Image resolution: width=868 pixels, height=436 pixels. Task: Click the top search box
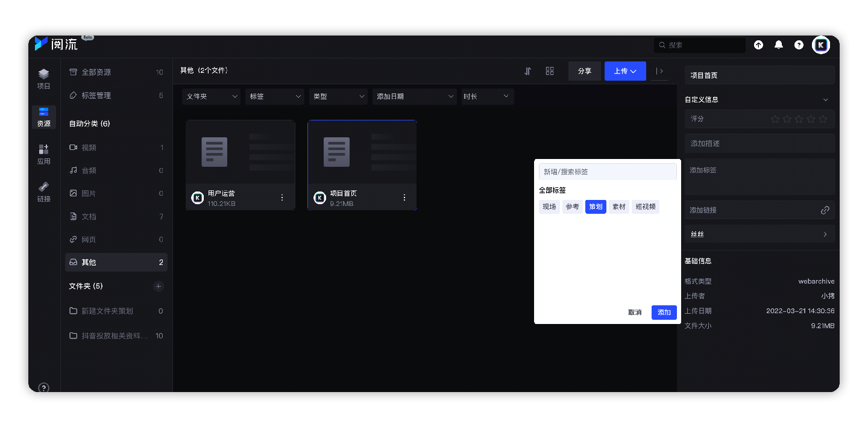(700, 45)
